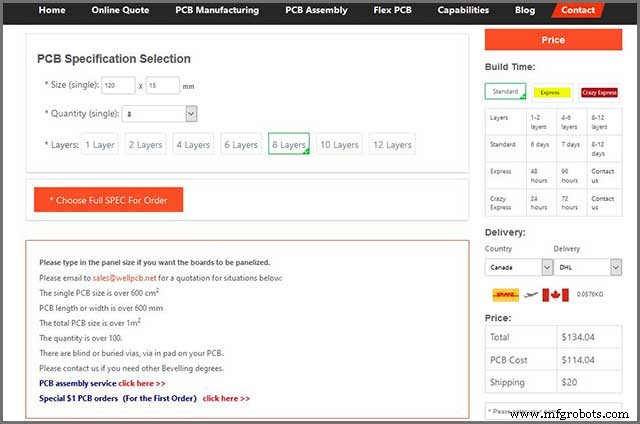
Task: Open the Delivery carrier dropdown showing DHL
Action: [x=587, y=267]
